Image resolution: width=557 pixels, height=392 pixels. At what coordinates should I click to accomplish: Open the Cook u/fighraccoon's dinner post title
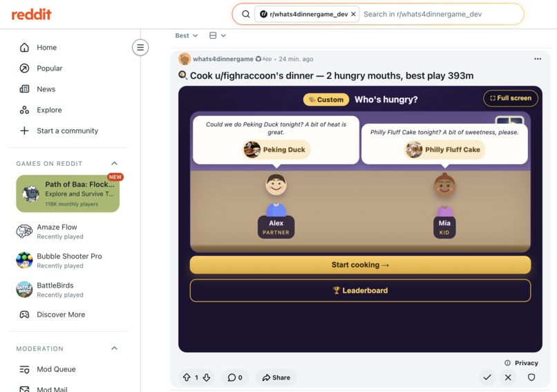(332, 75)
